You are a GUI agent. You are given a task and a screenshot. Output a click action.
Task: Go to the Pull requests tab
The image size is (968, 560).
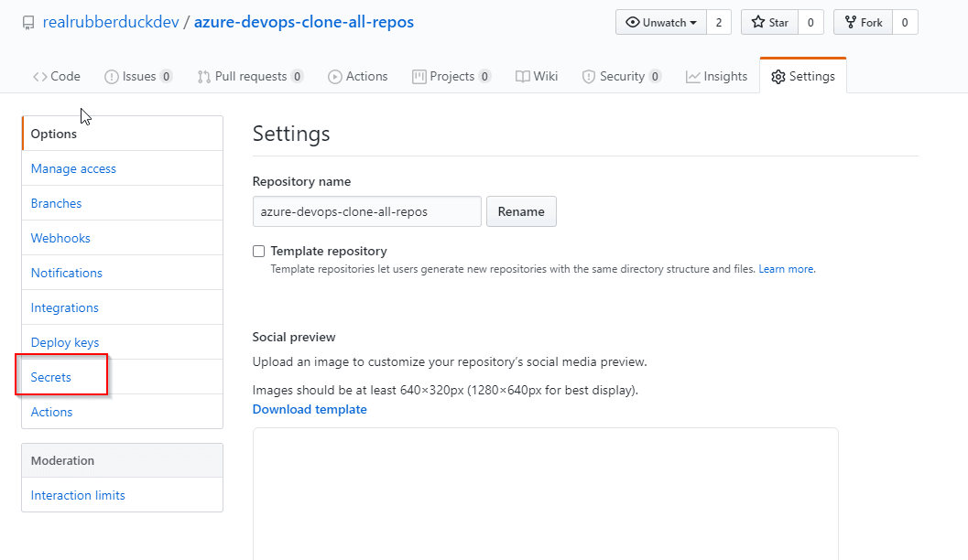point(250,77)
